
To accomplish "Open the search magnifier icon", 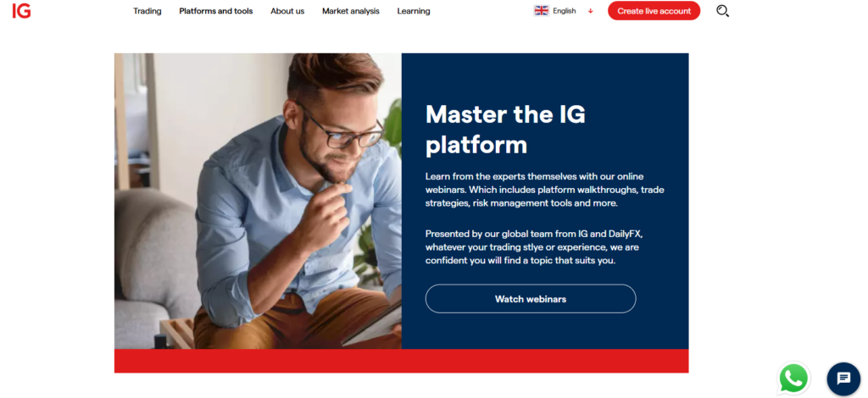I will [x=722, y=10].
